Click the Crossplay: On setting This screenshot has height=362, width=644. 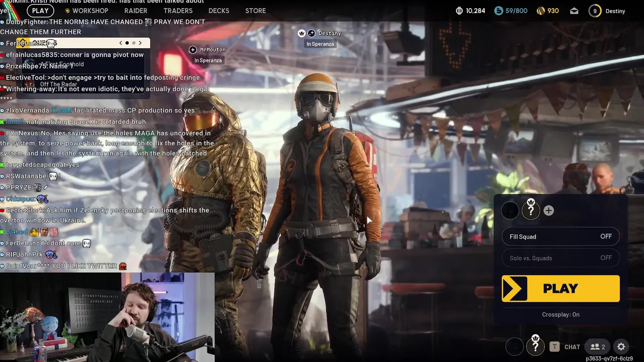560,315
